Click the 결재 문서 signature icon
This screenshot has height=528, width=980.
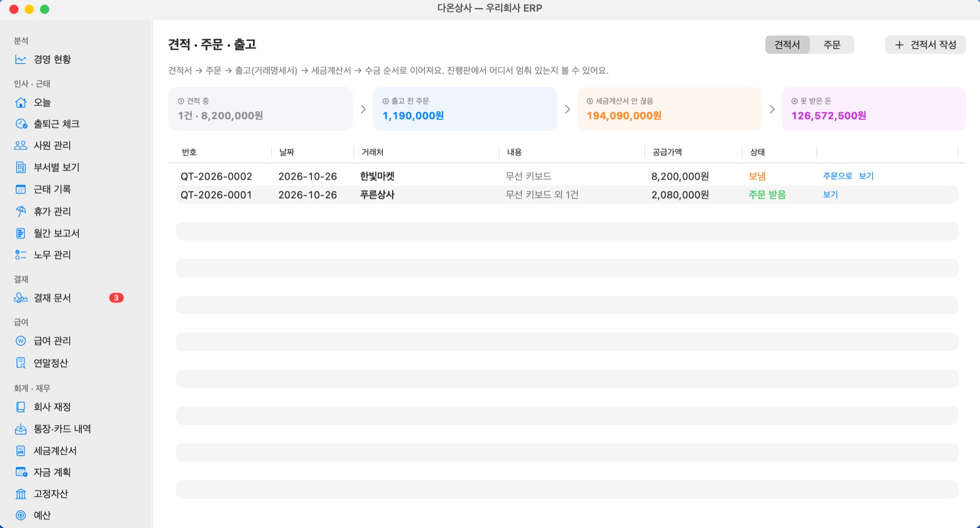click(x=21, y=298)
